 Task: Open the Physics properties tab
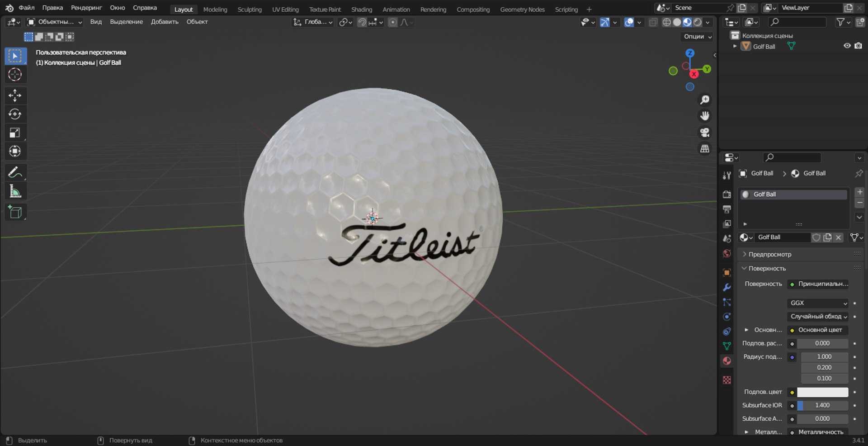[727, 317]
